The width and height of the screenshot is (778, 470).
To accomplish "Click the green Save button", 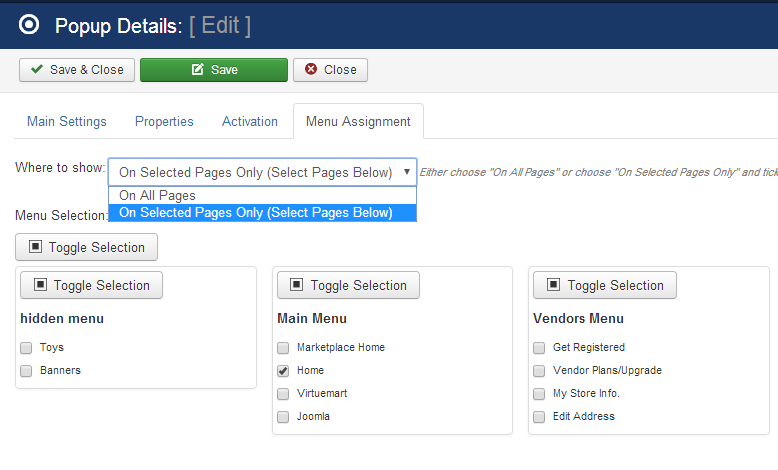I will click(x=213, y=70).
